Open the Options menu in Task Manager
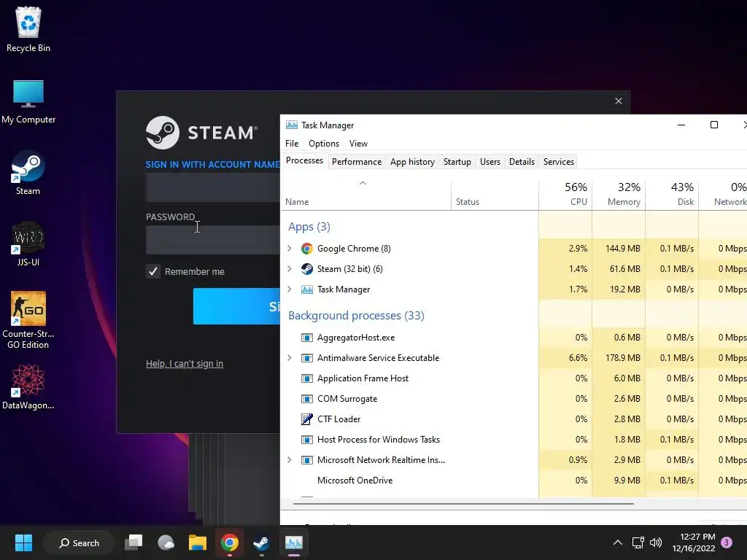 (324, 144)
